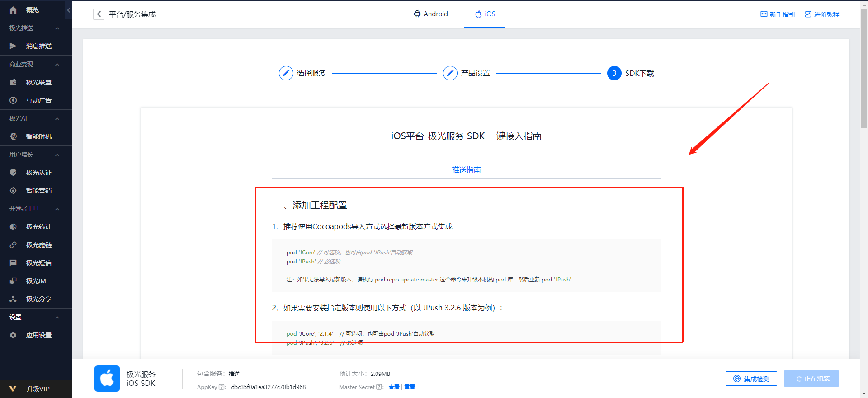The image size is (868, 398).
Task: Click the 选择服务 step pencil icon
Action: (x=286, y=73)
